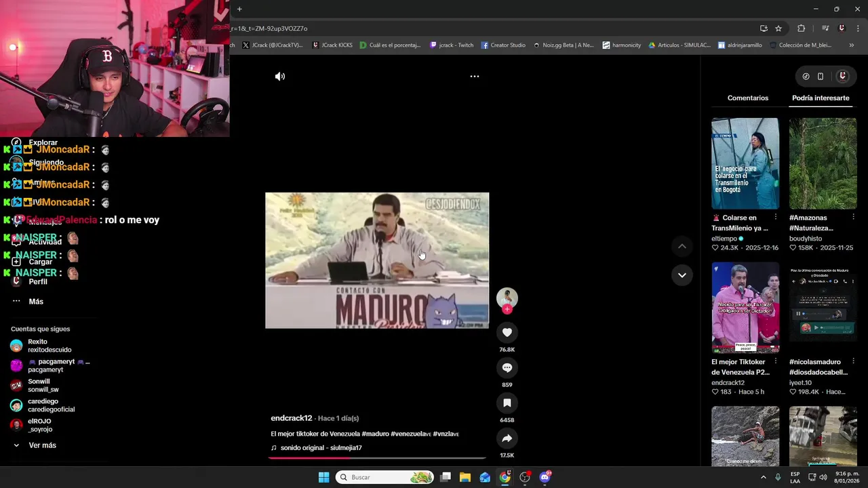Open the Más menu in the sidebar
Screen dimensions: 868x488
36,302
